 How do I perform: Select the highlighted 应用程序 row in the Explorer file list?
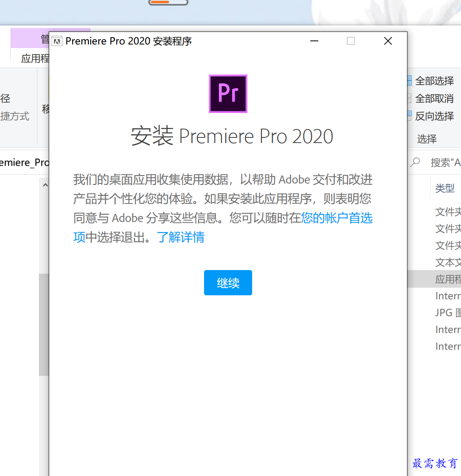coord(434,279)
